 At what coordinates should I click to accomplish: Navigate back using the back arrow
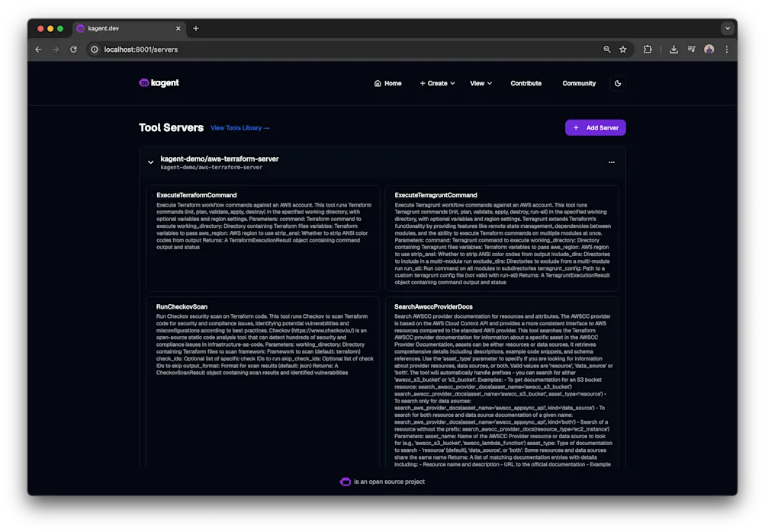coord(38,49)
